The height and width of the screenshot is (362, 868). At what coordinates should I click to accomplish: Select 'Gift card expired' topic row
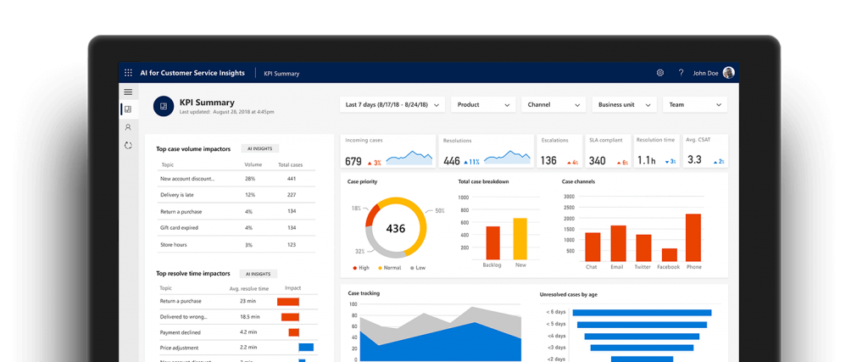pos(236,227)
